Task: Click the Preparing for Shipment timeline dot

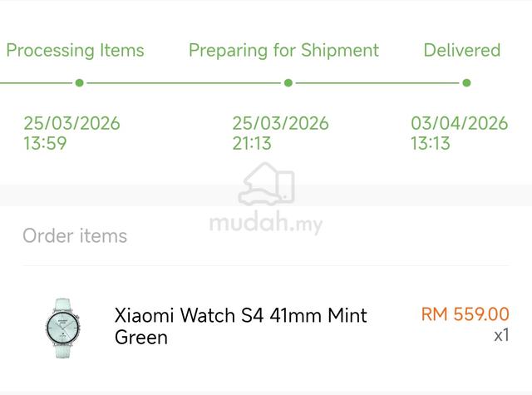Action: pyautogui.click(x=288, y=83)
